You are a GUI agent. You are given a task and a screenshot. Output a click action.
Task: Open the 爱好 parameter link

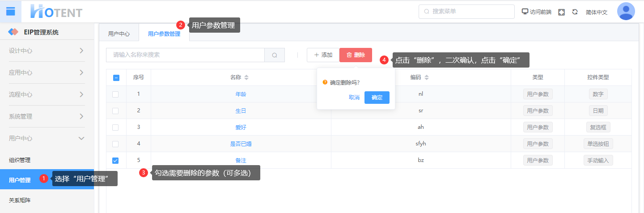coord(241,127)
